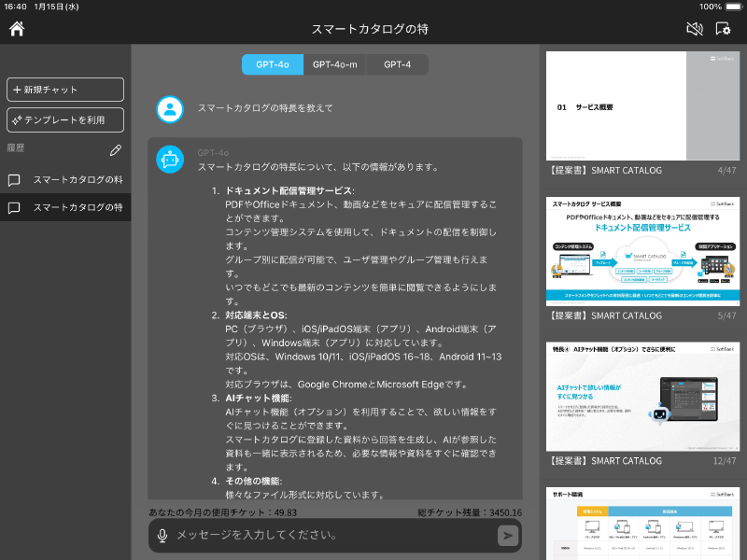Tap the microphone voice input icon
747x560 pixels.
click(162, 536)
